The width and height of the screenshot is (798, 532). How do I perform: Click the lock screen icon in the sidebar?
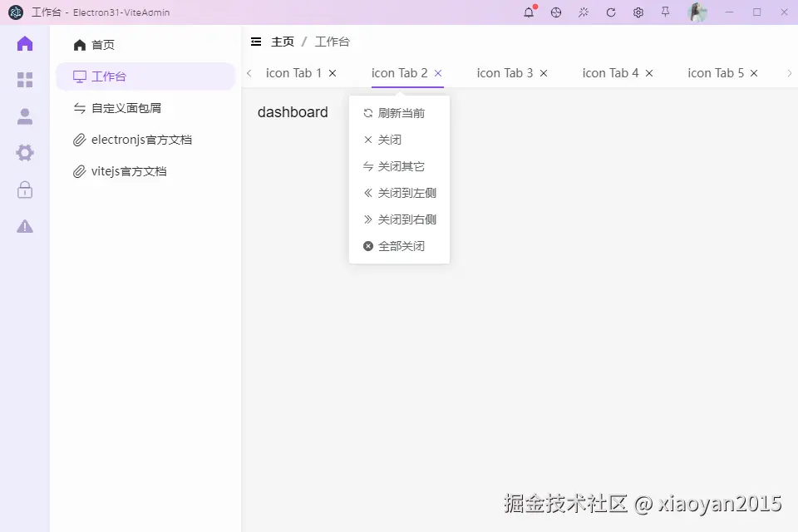24,190
